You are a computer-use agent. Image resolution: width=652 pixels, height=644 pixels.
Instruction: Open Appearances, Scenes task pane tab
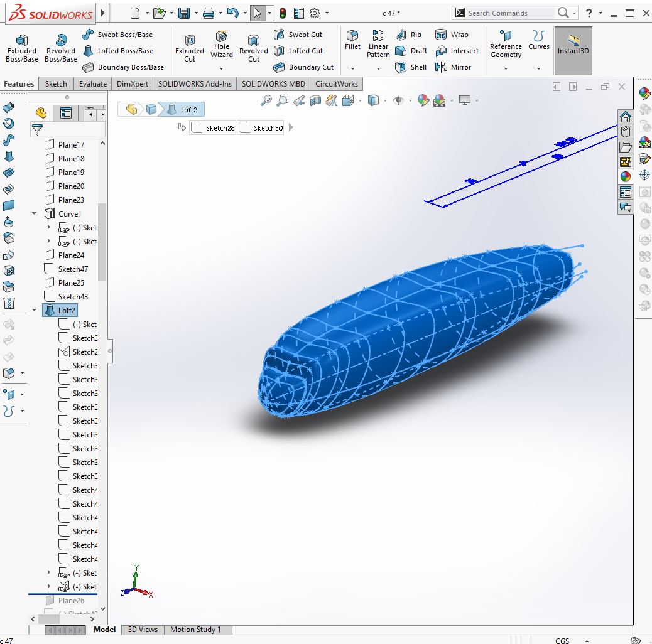point(626,176)
